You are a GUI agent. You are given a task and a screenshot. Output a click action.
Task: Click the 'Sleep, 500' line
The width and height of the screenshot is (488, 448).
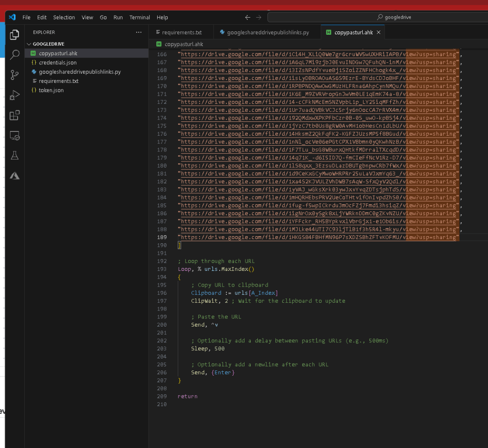tap(208, 349)
